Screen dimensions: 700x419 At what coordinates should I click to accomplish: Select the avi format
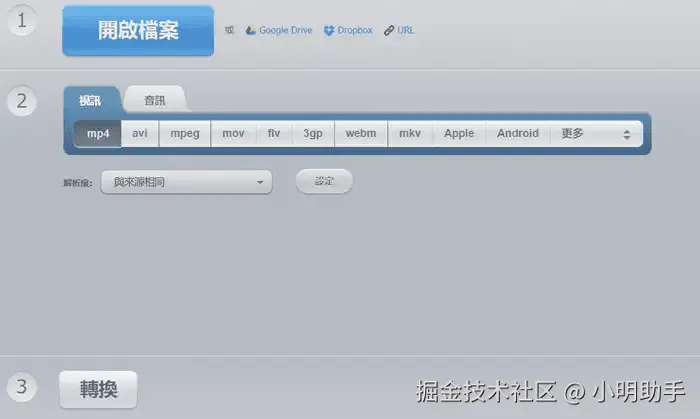pos(140,133)
